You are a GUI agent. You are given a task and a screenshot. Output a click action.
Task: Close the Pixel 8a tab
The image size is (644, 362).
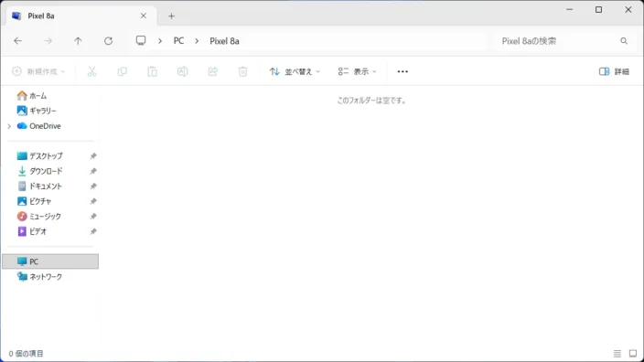pyautogui.click(x=144, y=16)
